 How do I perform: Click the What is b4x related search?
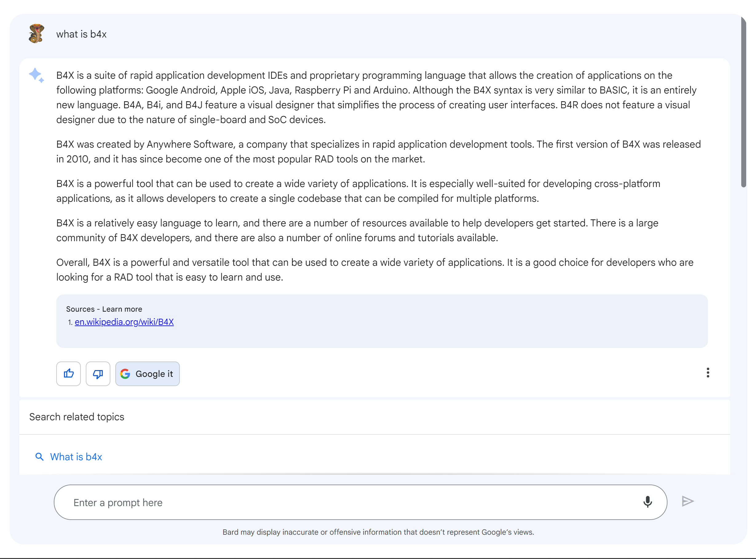[x=76, y=457]
